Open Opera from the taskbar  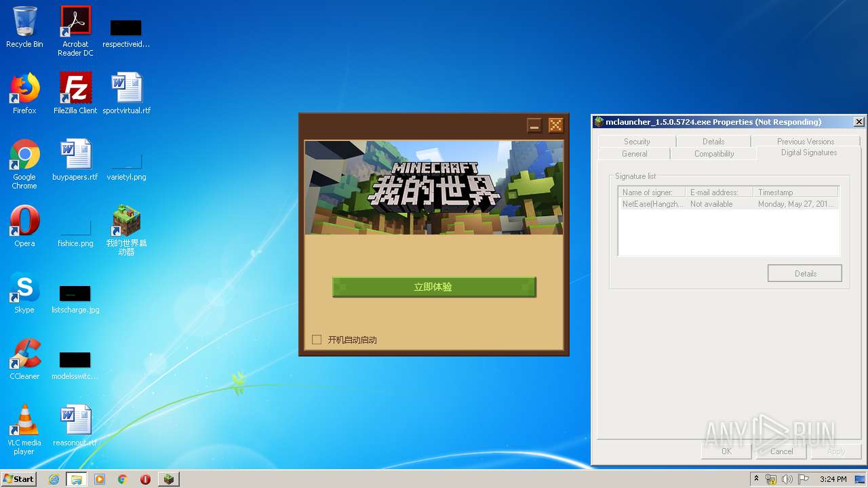(145, 479)
